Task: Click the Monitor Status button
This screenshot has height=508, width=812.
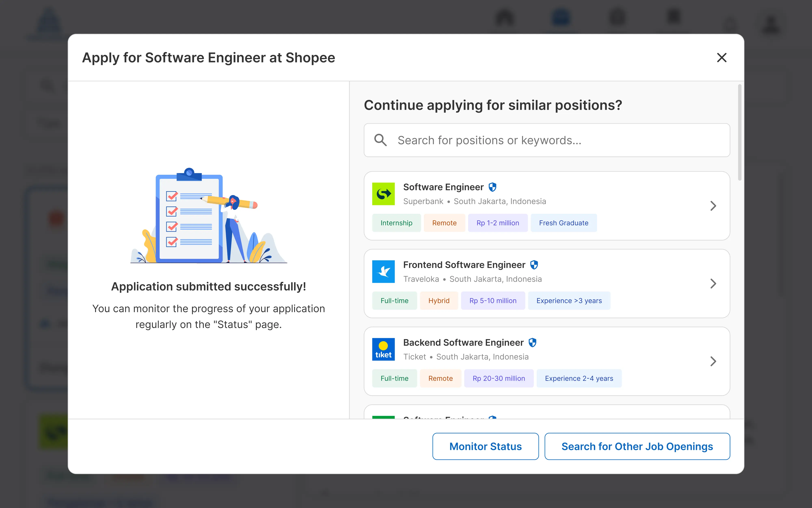Action: click(x=485, y=446)
